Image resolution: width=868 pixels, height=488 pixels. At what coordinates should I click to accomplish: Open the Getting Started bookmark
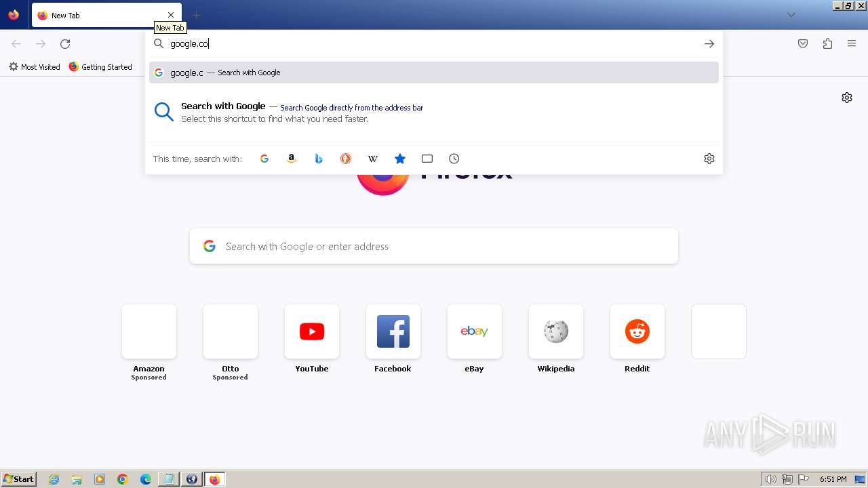100,67
